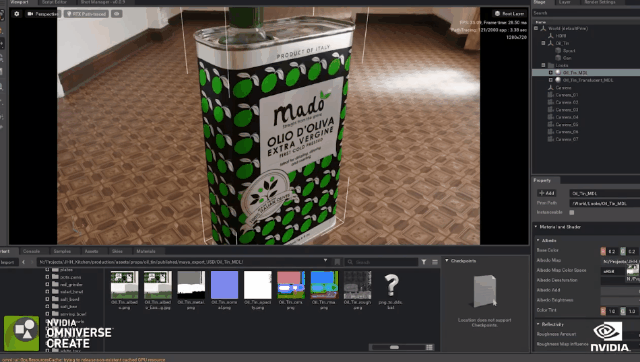Open the content browser filter icon
This screenshot has height=362, width=640.
click(x=424, y=262)
